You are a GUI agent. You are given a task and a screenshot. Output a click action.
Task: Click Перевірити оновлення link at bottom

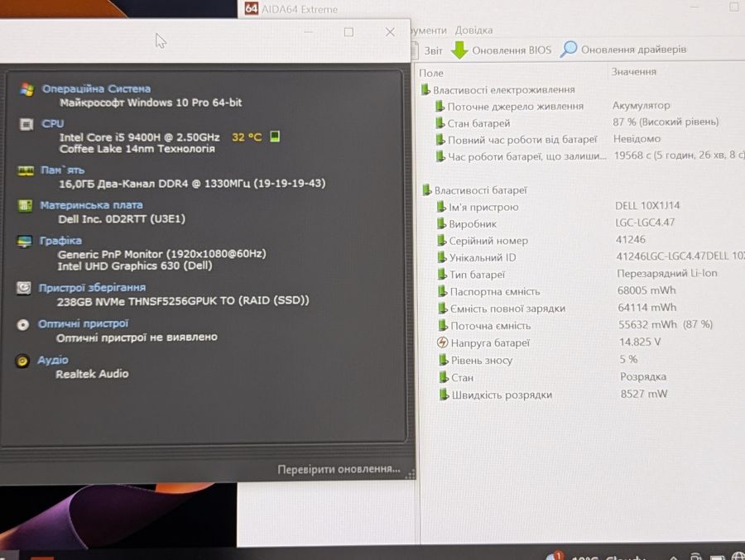pyautogui.click(x=339, y=469)
